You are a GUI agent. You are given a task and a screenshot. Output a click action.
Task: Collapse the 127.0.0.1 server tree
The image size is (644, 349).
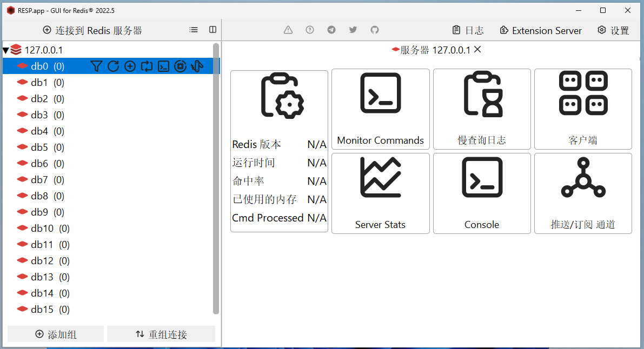[6, 51]
